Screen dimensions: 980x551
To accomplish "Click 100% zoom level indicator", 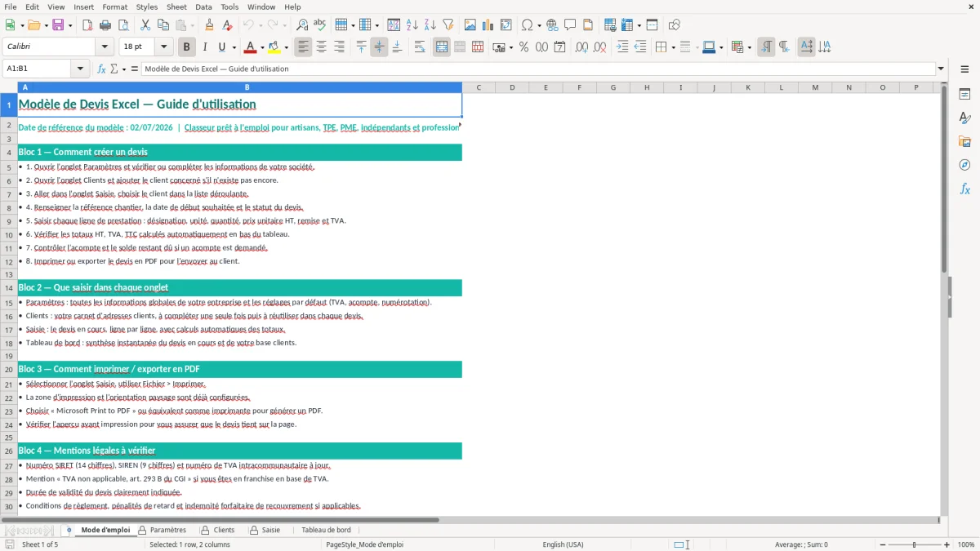I will (966, 544).
